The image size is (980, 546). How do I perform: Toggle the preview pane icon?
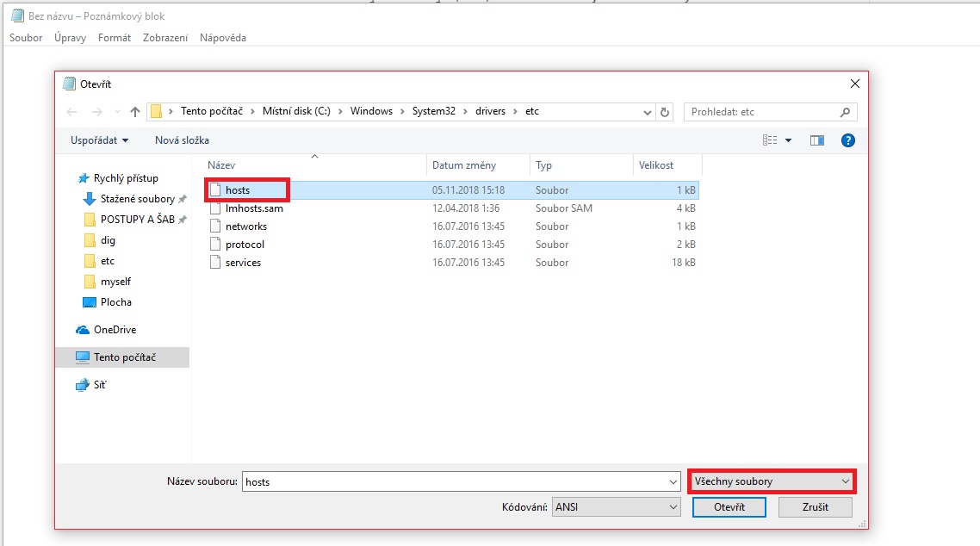(817, 140)
